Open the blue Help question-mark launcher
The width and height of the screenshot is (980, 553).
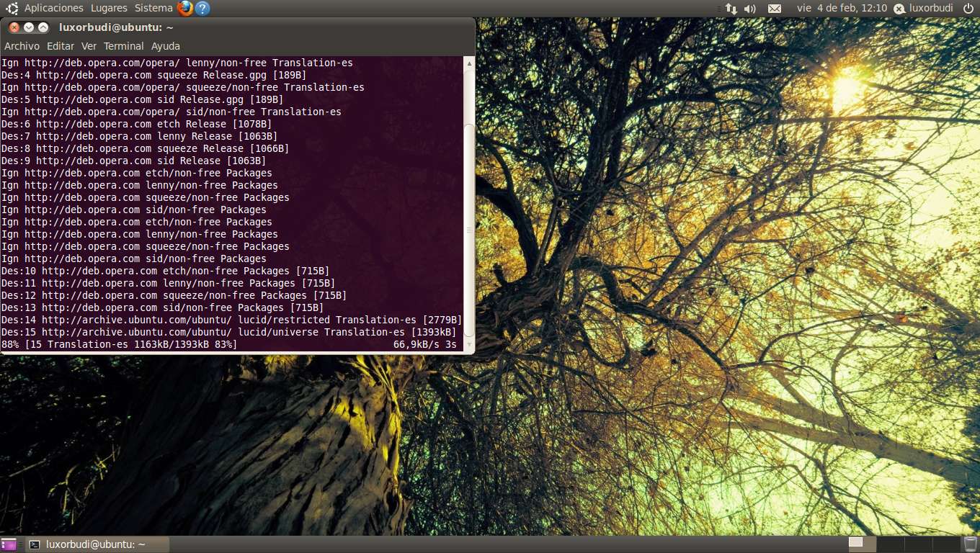[203, 8]
